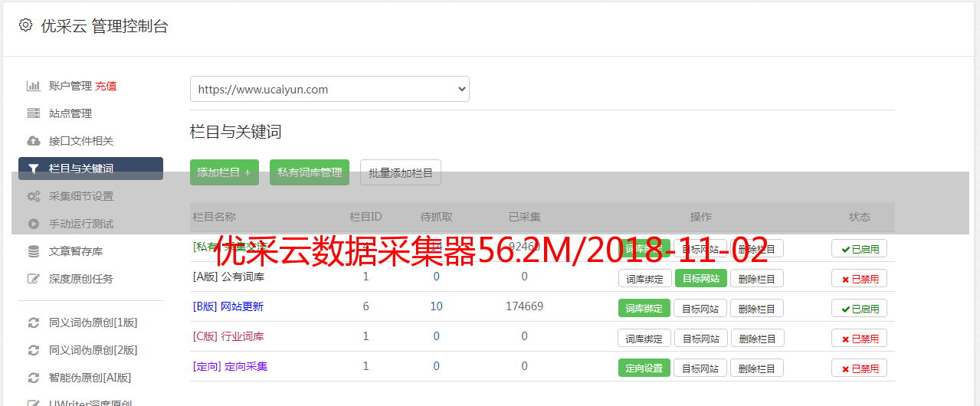Click the bar chart icon for 账户管理
980x406 pixels.
coord(33,86)
